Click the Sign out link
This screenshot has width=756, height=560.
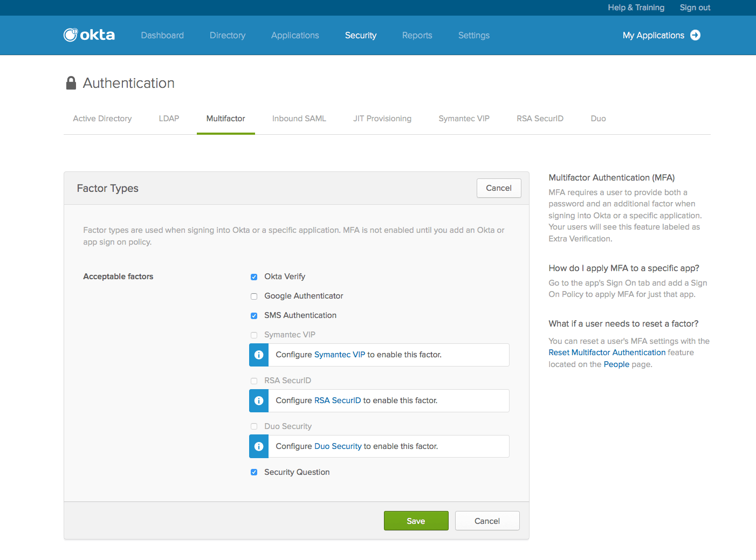point(695,8)
